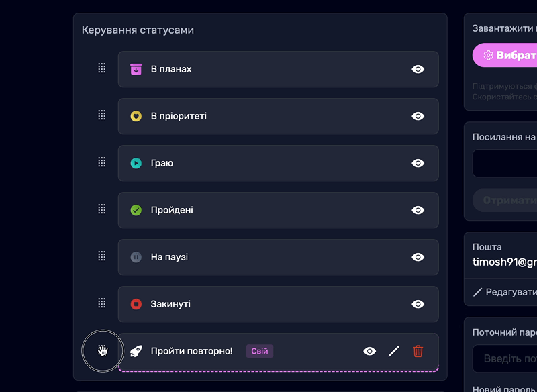
Task: Select the green checkmark icon on 'Пройдені'
Action: (136, 210)
